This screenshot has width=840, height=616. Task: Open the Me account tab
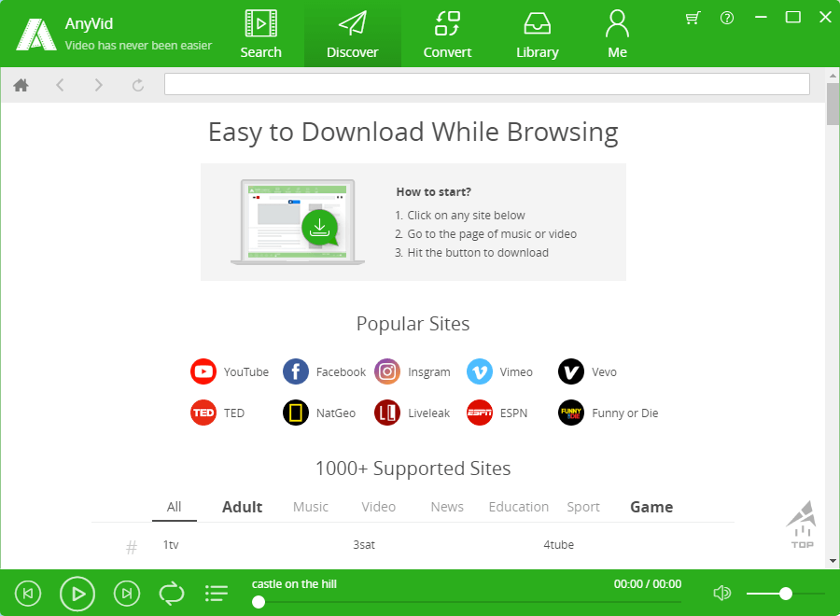(x=617, y=35)
